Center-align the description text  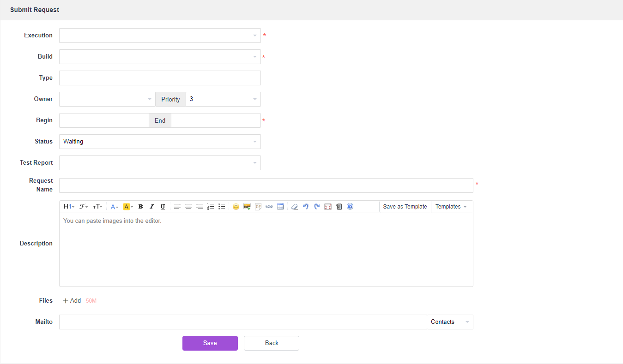(188, 207)
